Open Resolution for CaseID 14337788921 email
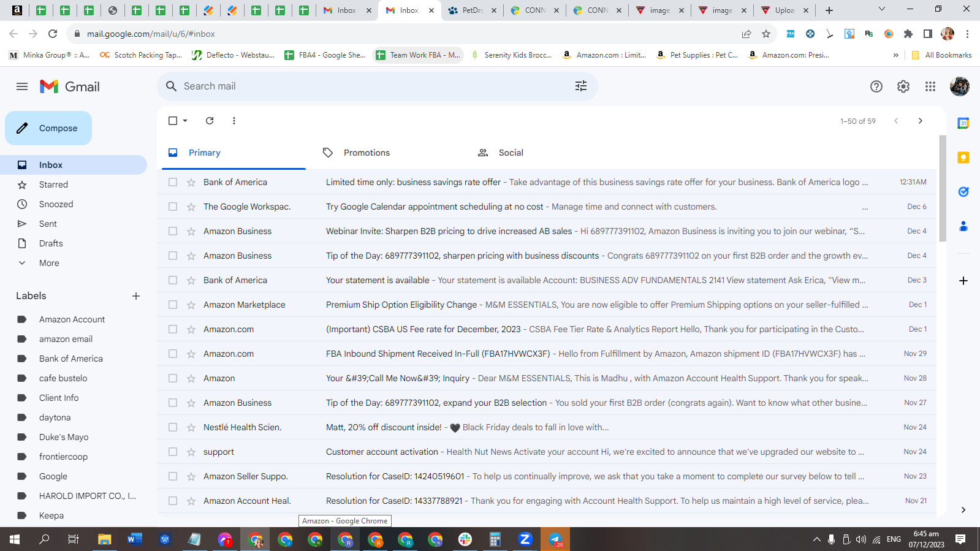Image resolution: width=980 pixels, height=551 pixels. pos(547,501)
